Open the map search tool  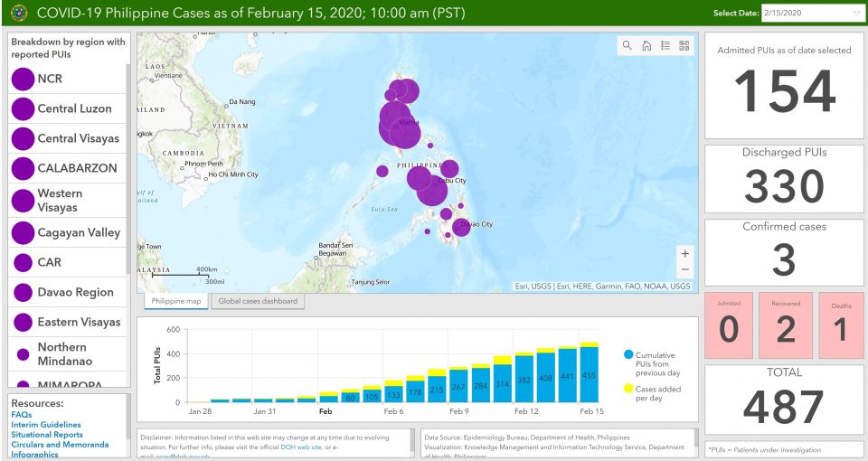coord(627,46)
